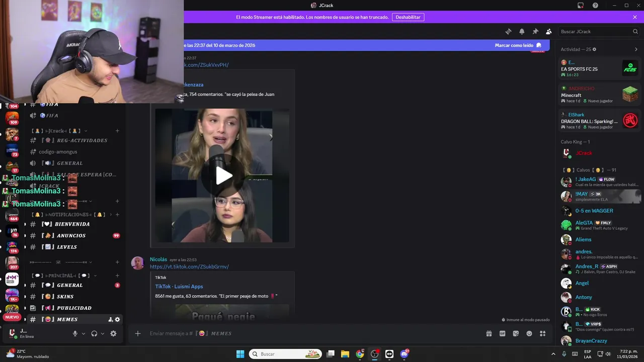Screen dimensions: 644x362
Task: Open Discord icon in taskbar
Action: tap(404, 354)
